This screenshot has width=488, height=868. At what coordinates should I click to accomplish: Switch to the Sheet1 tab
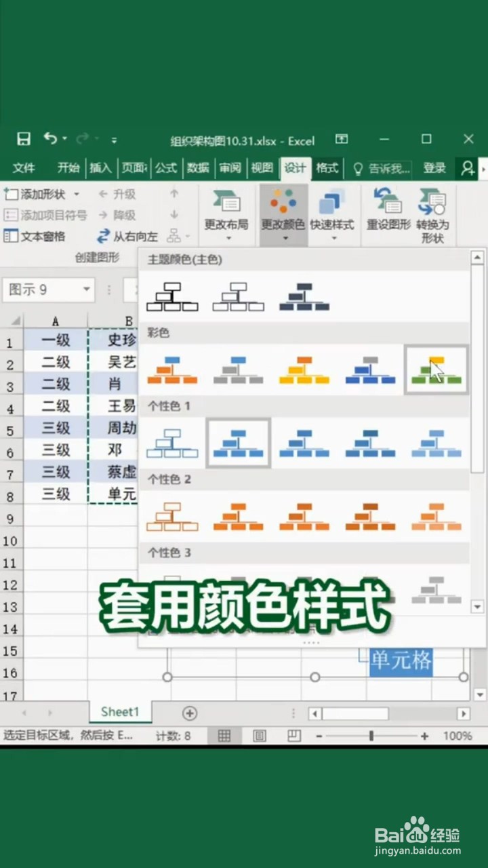coord(120,711)
